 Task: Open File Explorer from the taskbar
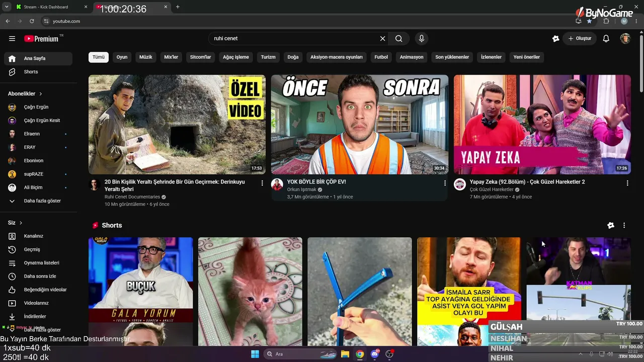tap(345, 354)
